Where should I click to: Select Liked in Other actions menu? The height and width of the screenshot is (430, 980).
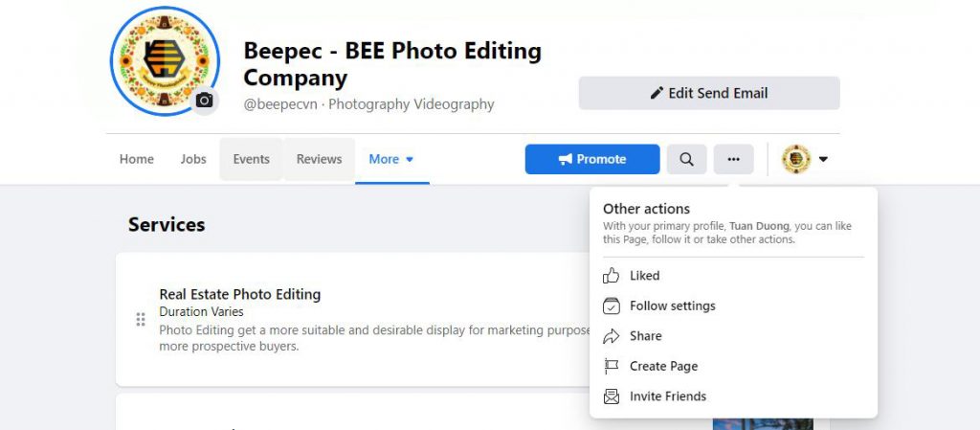(733, 276)
